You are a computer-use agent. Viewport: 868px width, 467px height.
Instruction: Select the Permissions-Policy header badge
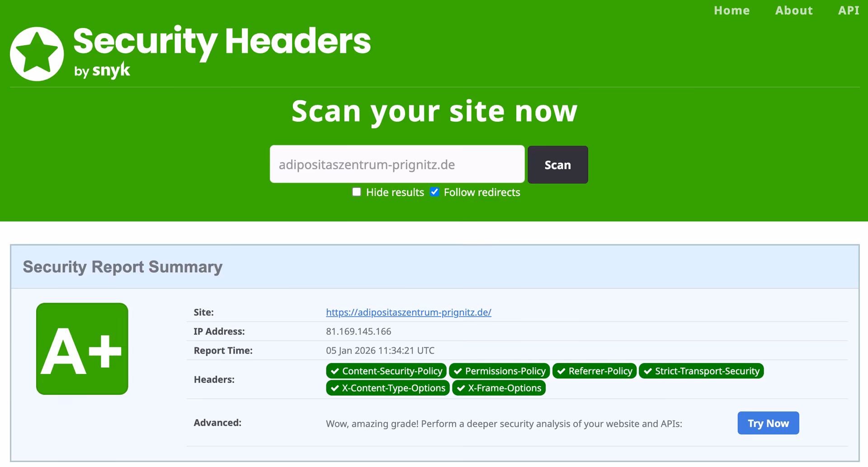499,371
